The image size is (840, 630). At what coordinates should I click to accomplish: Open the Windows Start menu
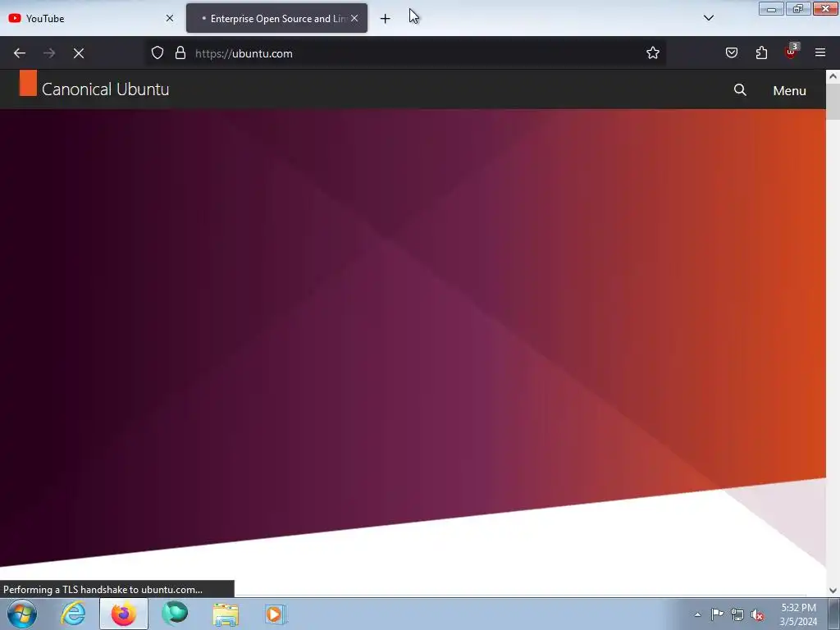pos(22,614)
